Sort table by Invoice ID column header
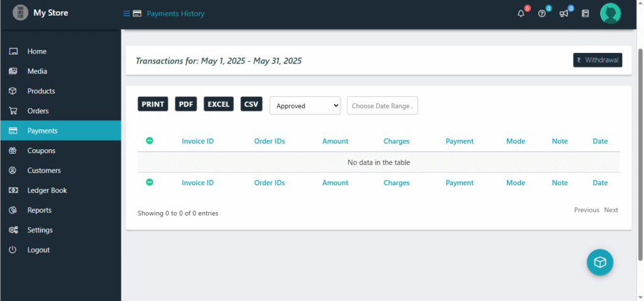The height and width of the screenshot is (301, 644). (197, 141)
